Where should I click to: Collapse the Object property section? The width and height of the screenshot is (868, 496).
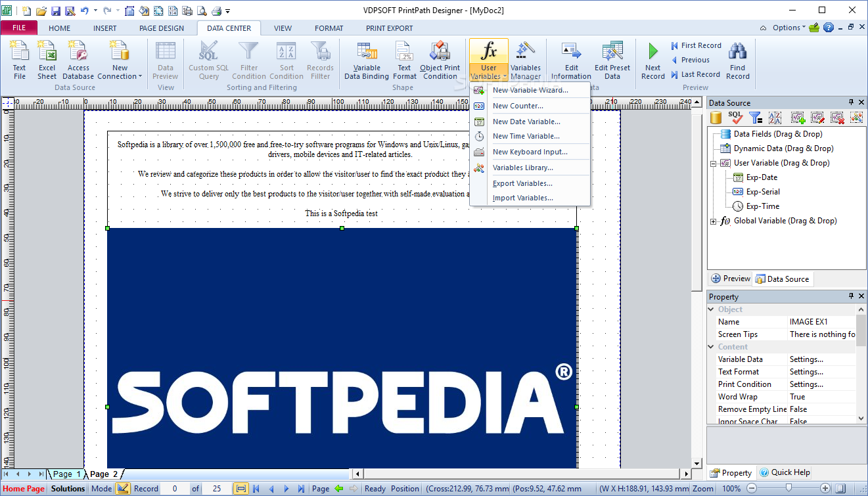tap(712, 309)
